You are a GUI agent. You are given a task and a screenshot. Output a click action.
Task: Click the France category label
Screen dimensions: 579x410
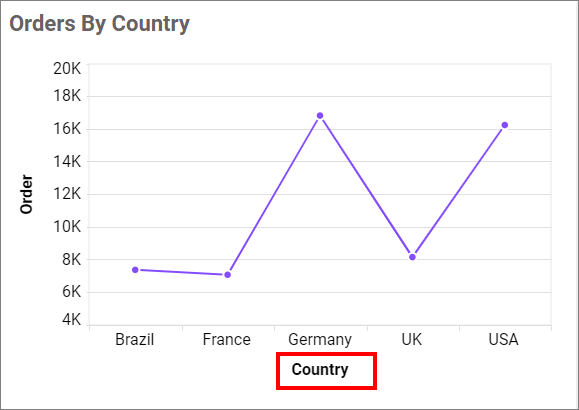(227, 339)
